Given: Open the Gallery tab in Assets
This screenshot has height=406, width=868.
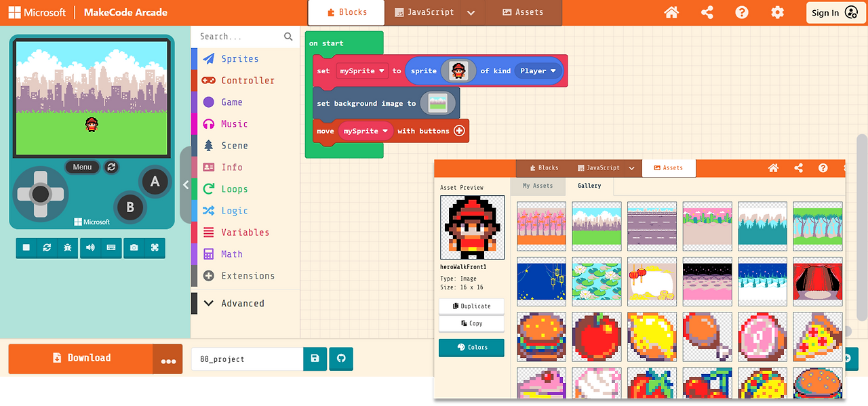Looking at the screenshot, I should click(589, 186).
